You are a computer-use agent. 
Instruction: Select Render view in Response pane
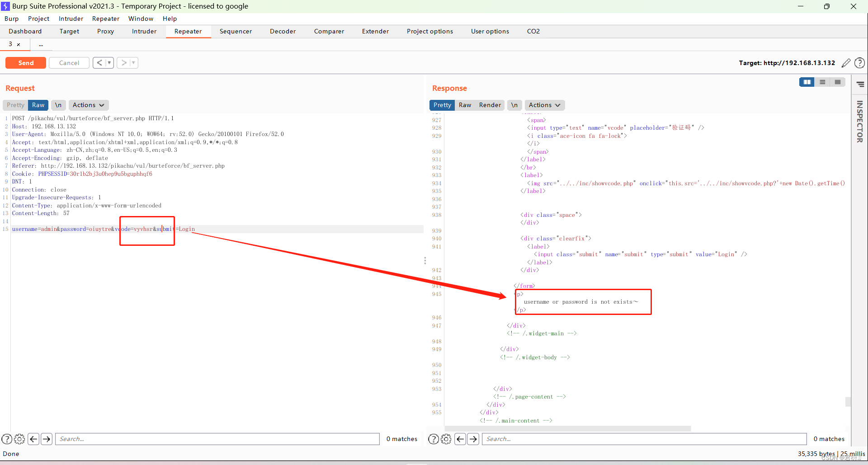coord(490,105)
